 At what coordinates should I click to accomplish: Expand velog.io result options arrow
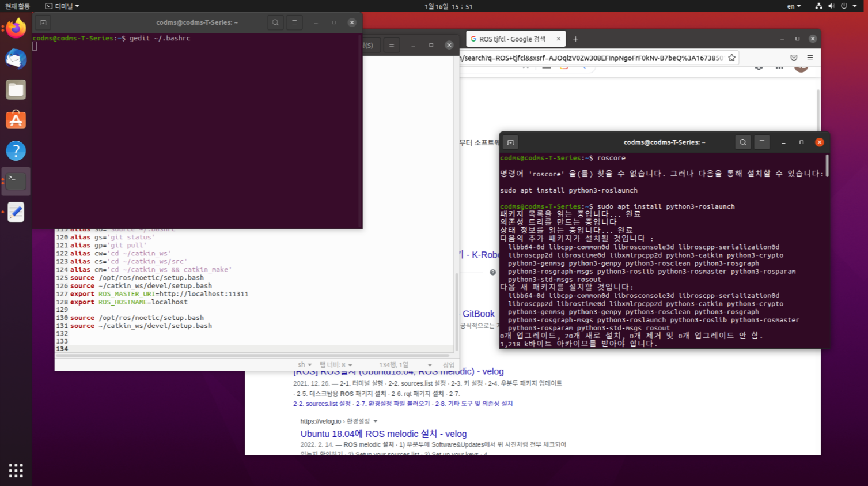[x=376, y=421]
